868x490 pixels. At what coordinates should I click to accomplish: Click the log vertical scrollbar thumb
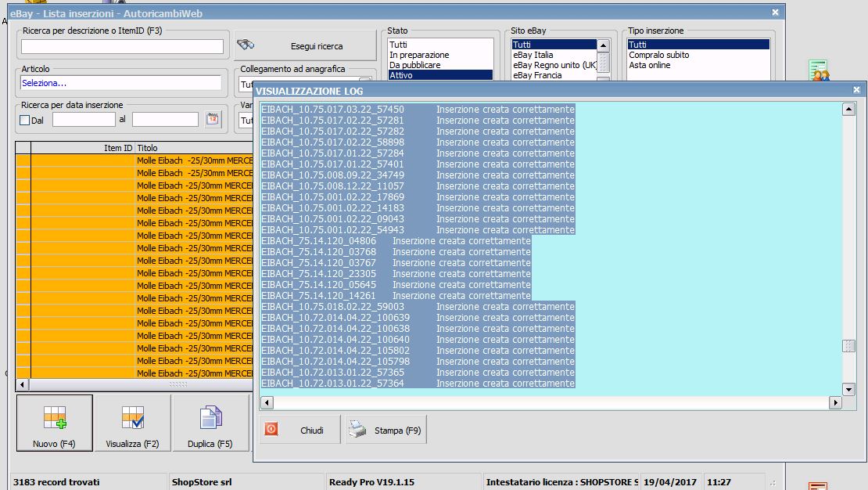pyautogui.click(x=848, y=346)
